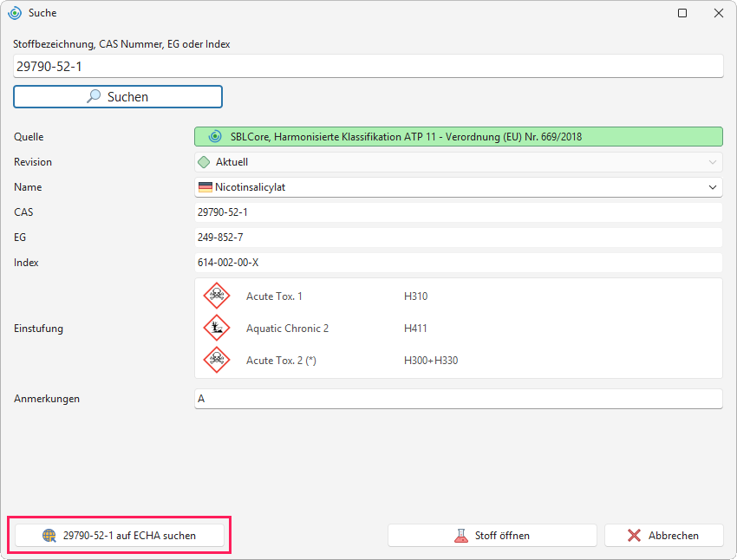
Task: Click the Acute Tox. 2 (*) classification text
Action: (x=281, y=361)
